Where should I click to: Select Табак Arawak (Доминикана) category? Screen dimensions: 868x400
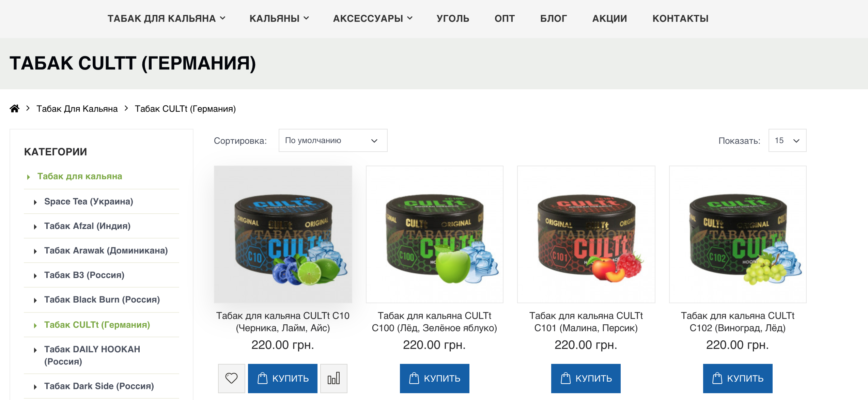(106, 250)
